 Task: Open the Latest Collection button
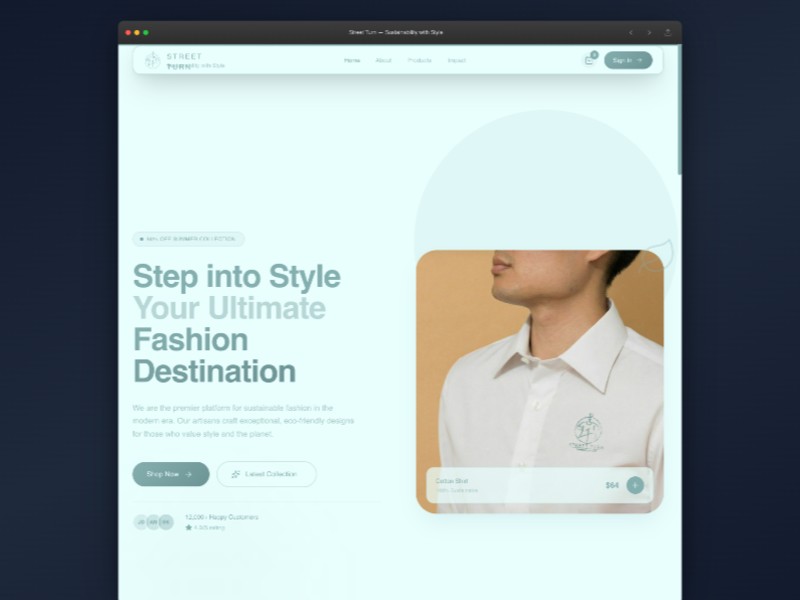tap(266, 474)
